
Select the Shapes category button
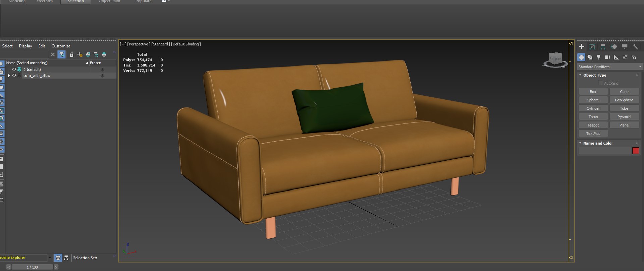[590, 57]
